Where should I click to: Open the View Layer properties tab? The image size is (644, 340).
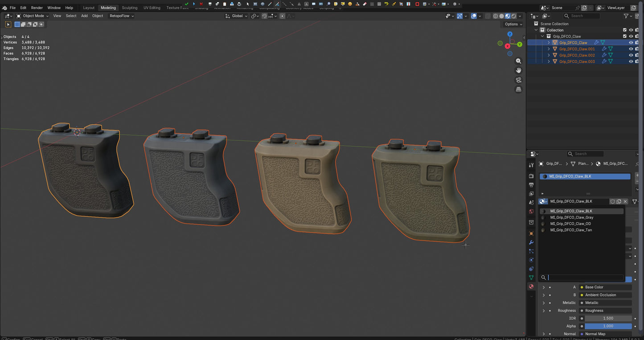pos(531,194)
